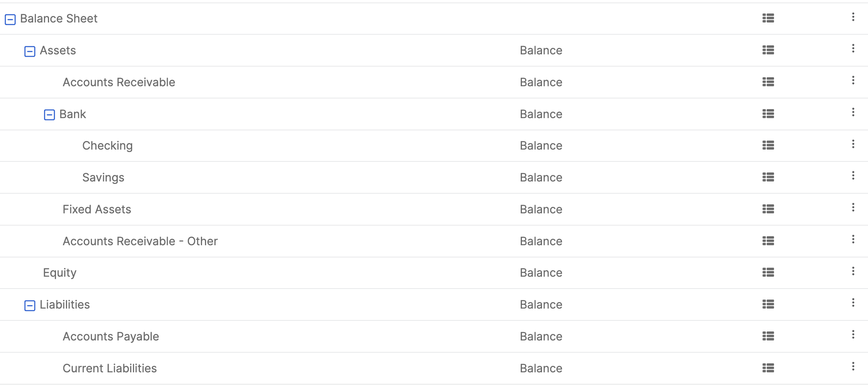Click list icon in Checking row

768,145
